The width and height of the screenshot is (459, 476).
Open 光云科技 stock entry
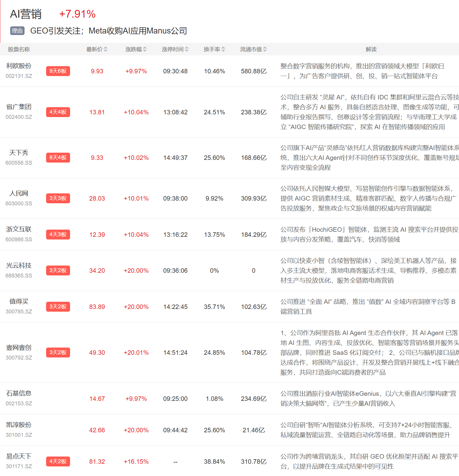(19, 266)
